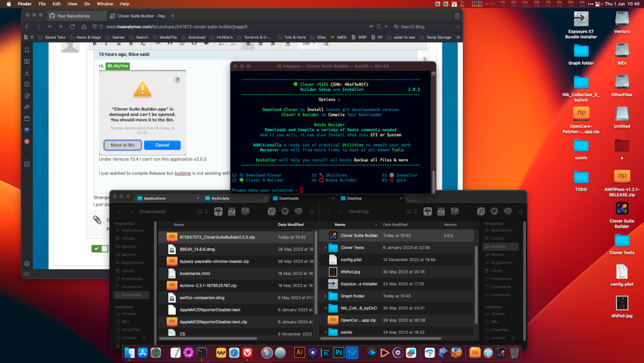Open the Trash in the Dock
Image resolution: width=644 pixels, height=363 pixels.
[x=514, y=353]
